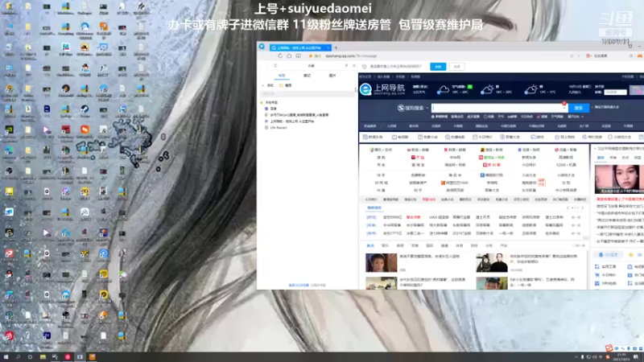Screen dimensions: 644x362
Task: Click the QQ Browser logo icon
Action: pyautogui.click(x=262, y=47)
